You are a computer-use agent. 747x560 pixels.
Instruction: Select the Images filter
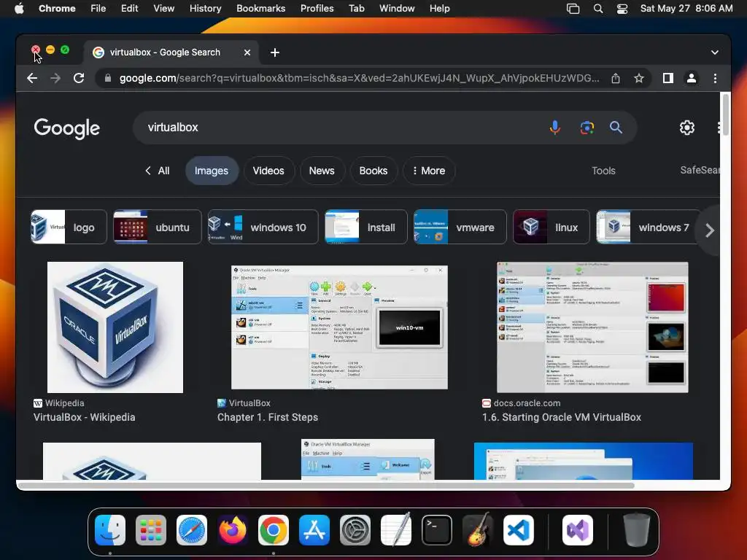211,171
